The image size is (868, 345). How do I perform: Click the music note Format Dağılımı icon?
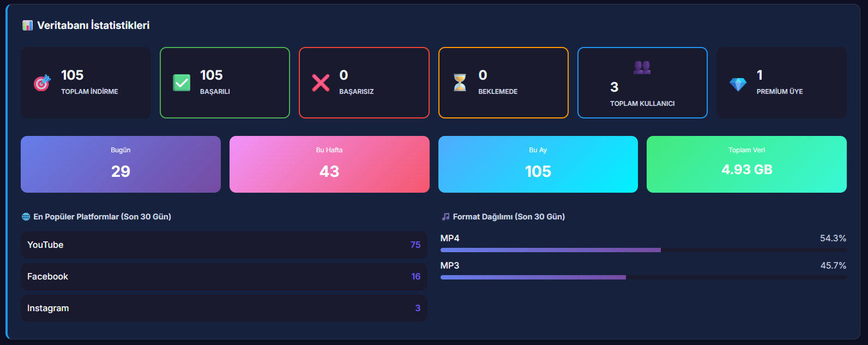click(x=445, y=217)
